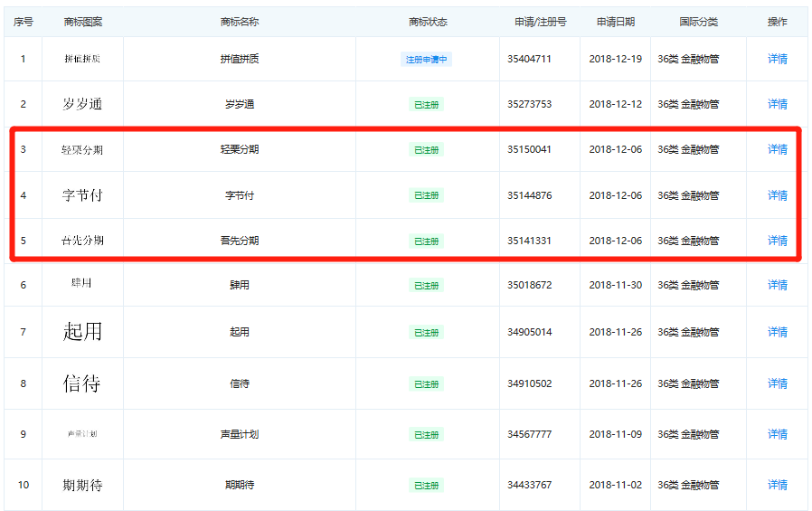Viewport: 812px width, 511px height.
Task: Click 已注册 badge in 轻栗分期 row
Action: tap(426, 150)
